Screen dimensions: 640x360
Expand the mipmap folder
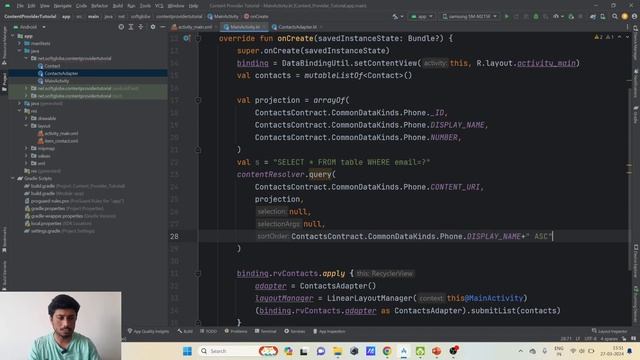click(x=27, y=148)
